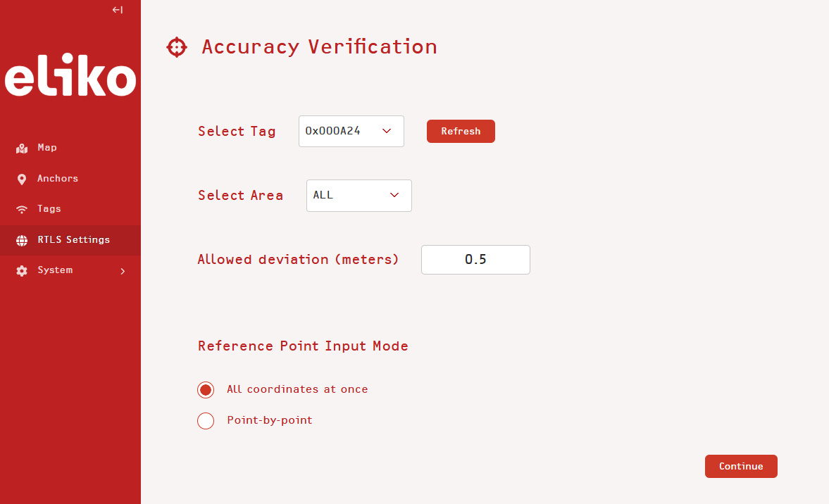
Task: Select the Point-by-point radio button
Action: pos(206,421)
